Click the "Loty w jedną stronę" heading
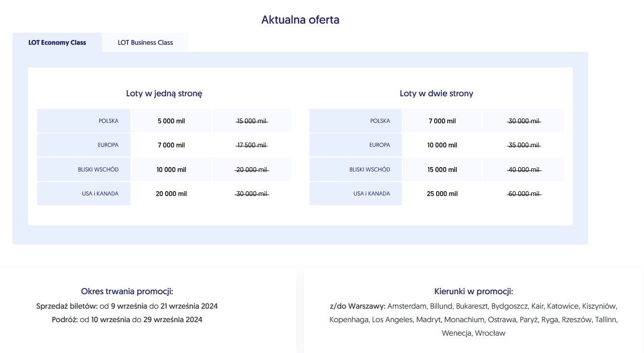 164,93
